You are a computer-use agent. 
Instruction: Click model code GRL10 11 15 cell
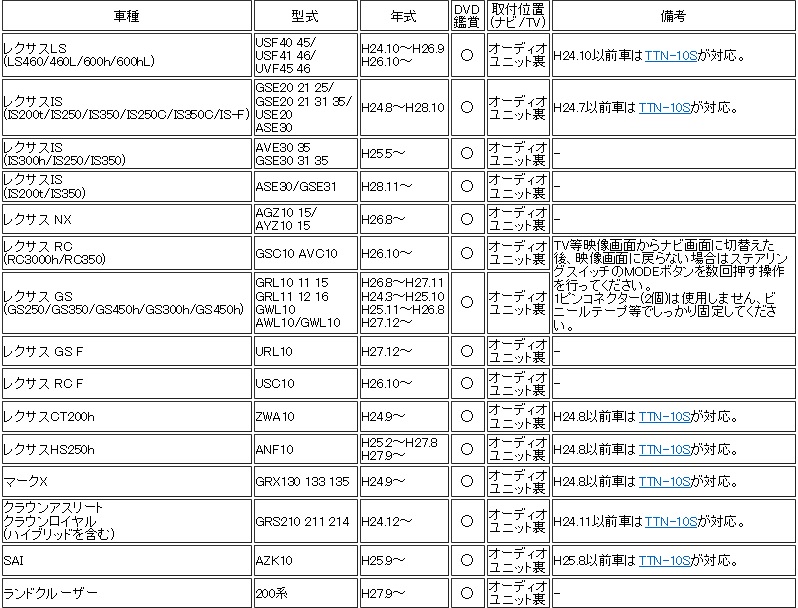pos(306,303)
